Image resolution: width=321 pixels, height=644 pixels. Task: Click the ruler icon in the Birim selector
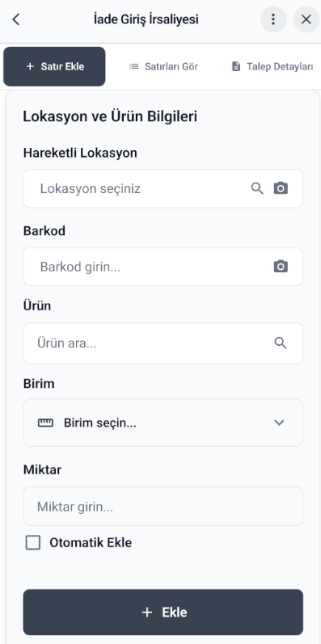pyautogui.click(x=45, y=423)
